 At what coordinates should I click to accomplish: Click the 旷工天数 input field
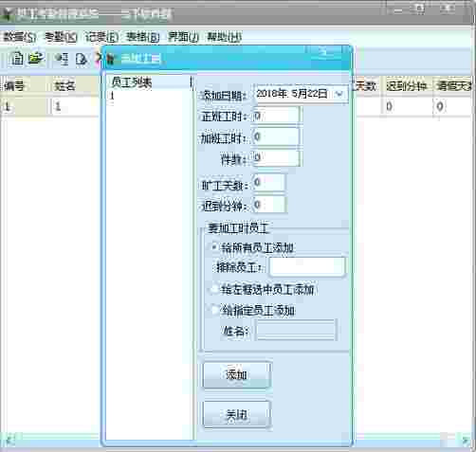click(269, 182)
